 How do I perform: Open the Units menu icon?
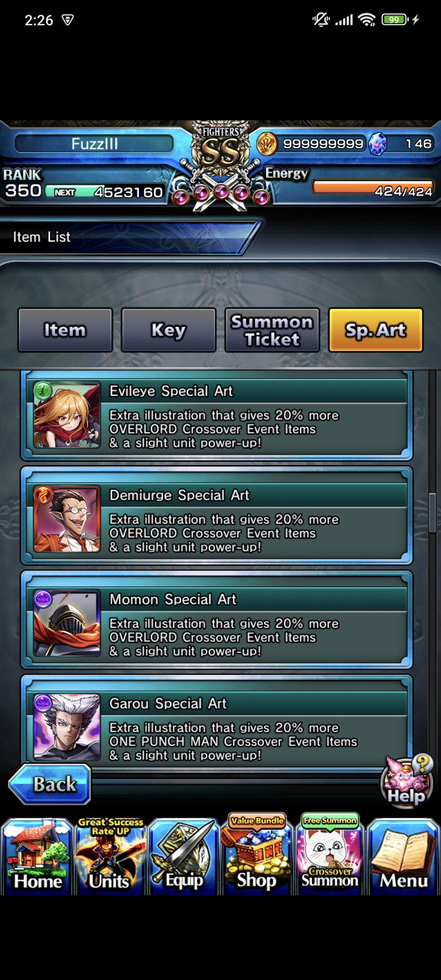[x=110, y=856]
